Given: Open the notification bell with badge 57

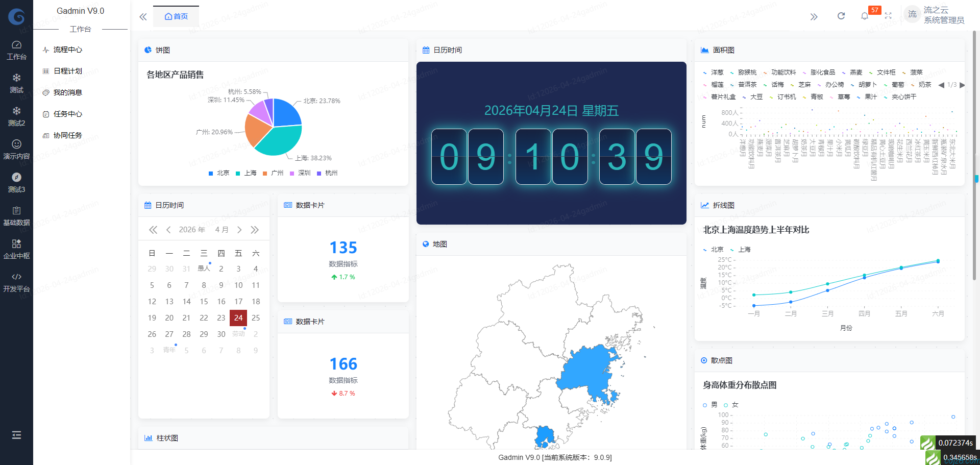Looking at the screenshot, I should coord(865,16).
